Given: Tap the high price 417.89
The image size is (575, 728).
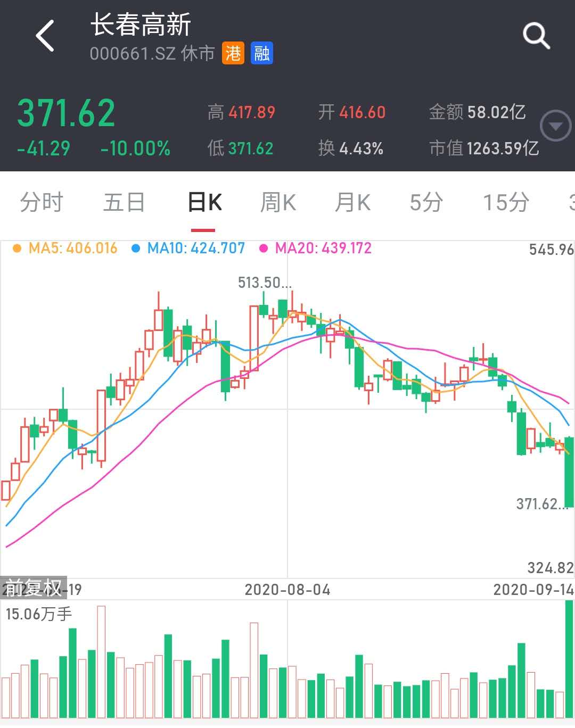Looking at the screenshot, I should point(252,112).
